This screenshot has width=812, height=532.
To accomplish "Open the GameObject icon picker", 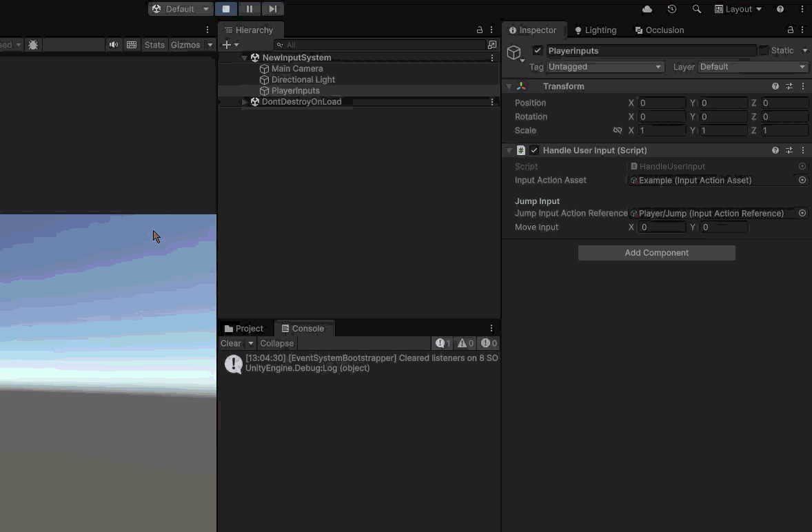I will [x=516, y=53].
